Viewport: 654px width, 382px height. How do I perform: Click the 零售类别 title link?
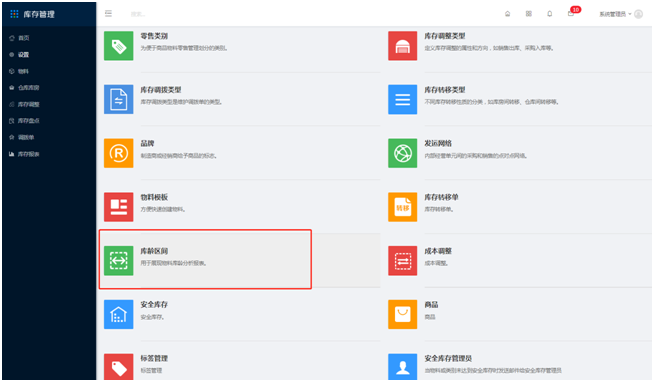point(154,36)
